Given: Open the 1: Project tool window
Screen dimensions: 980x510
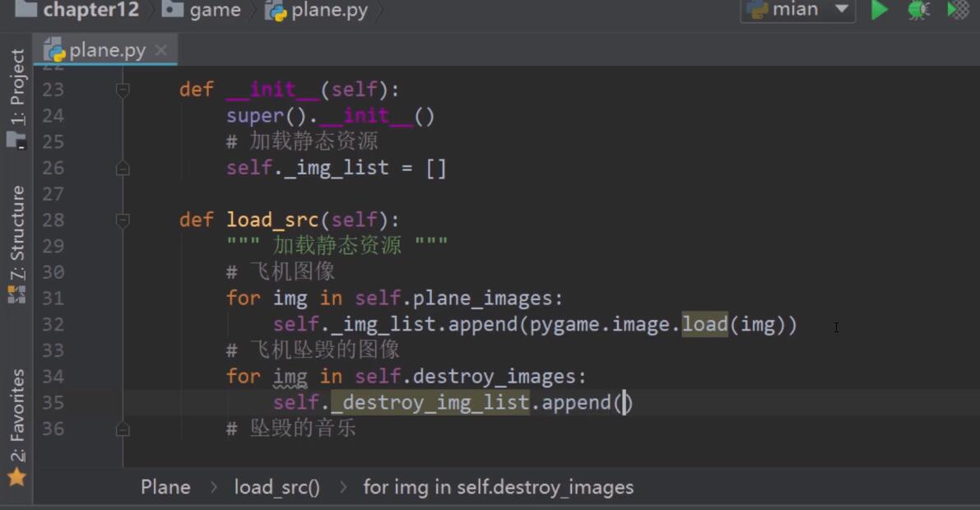Looking at the screenshot, I should [17, 87].
